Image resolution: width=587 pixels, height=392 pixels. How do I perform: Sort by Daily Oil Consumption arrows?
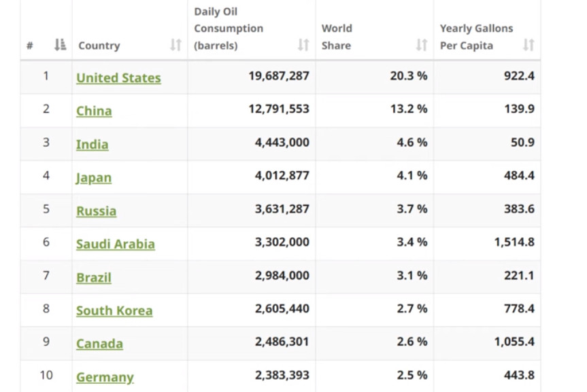[303, 45]
